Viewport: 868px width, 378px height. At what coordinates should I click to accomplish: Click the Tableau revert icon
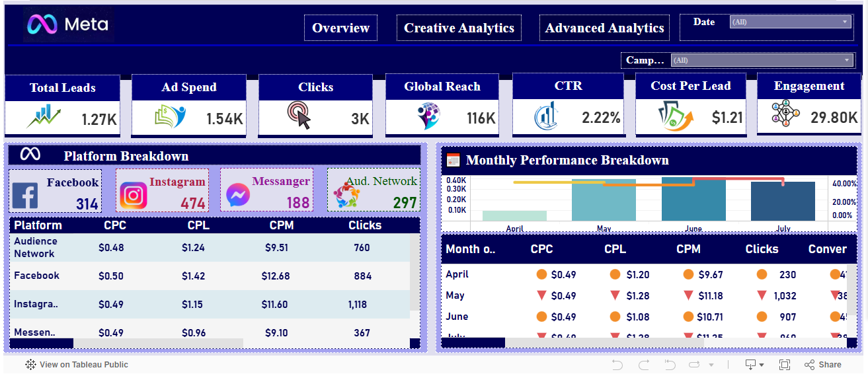point(669,365)
